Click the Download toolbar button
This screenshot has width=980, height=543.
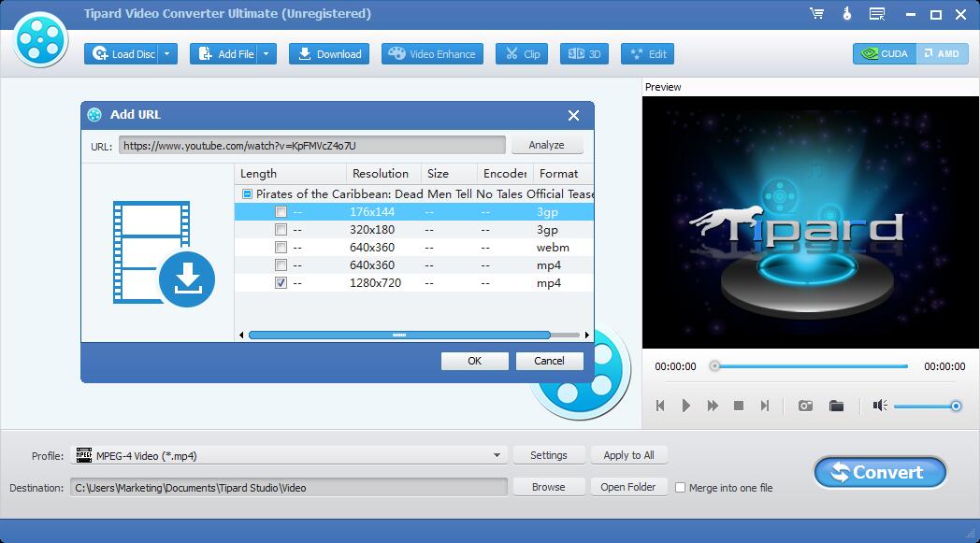click(329, 53)
